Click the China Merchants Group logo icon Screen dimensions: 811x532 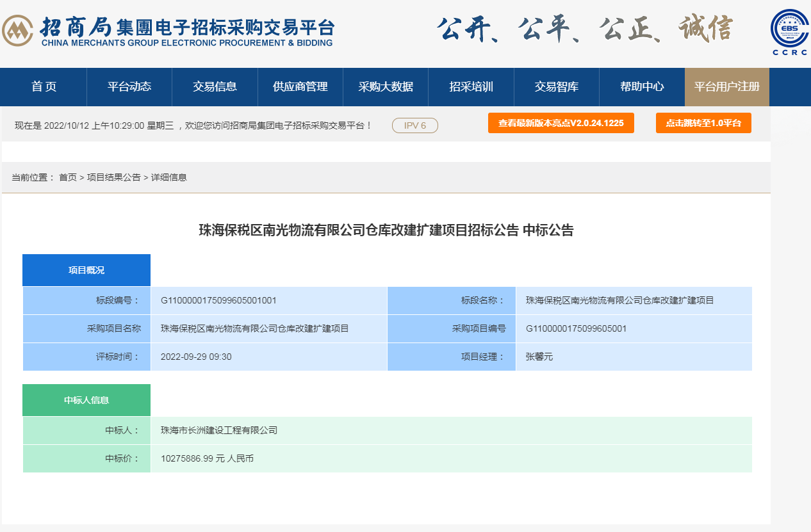pos(17,30)
